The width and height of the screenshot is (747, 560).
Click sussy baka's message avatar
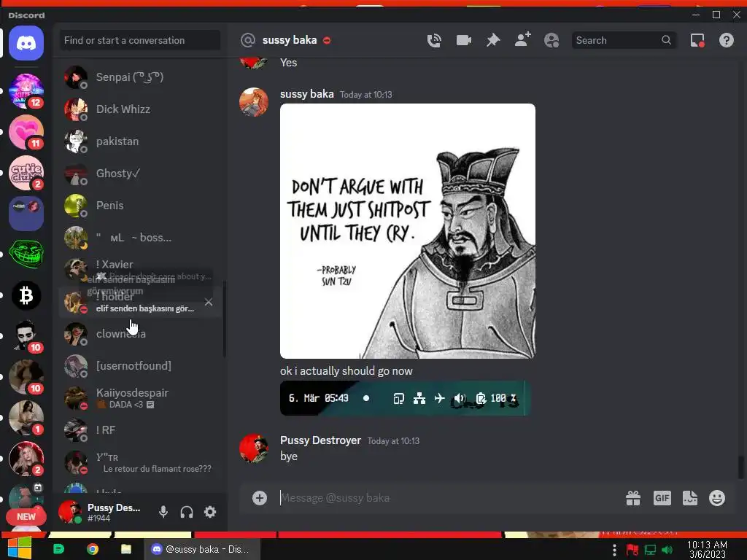pos(253,102)
